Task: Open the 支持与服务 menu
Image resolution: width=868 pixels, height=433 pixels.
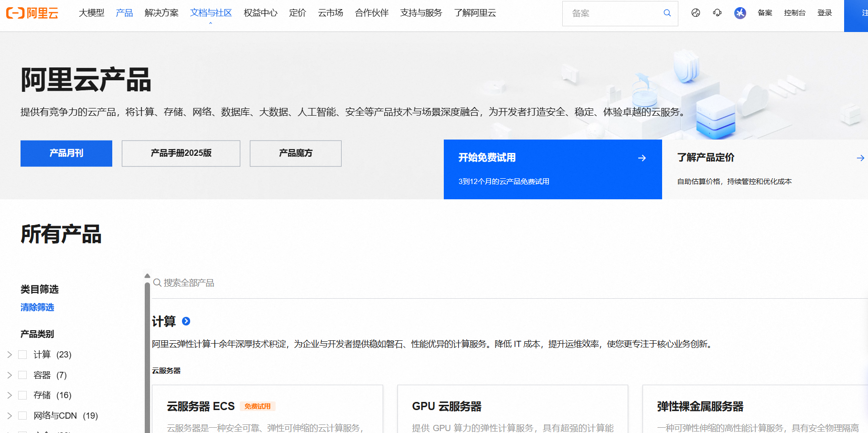Action: coord(421,13)
